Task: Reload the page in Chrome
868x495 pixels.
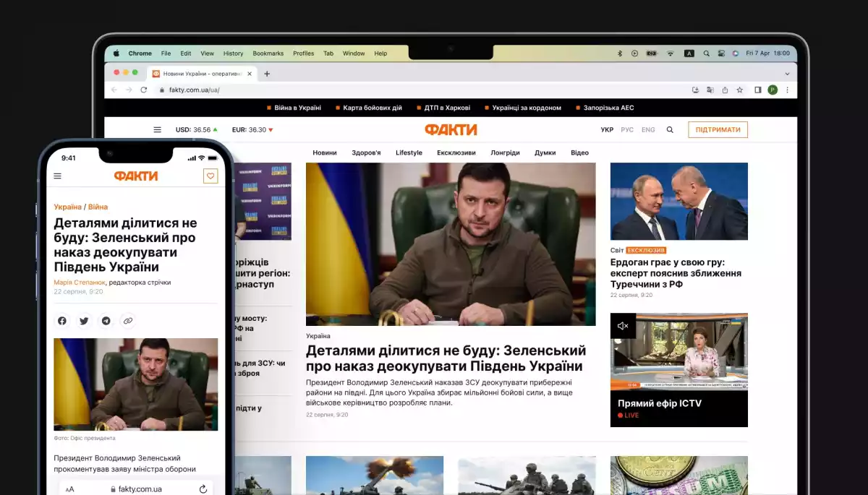Action: 144,90
